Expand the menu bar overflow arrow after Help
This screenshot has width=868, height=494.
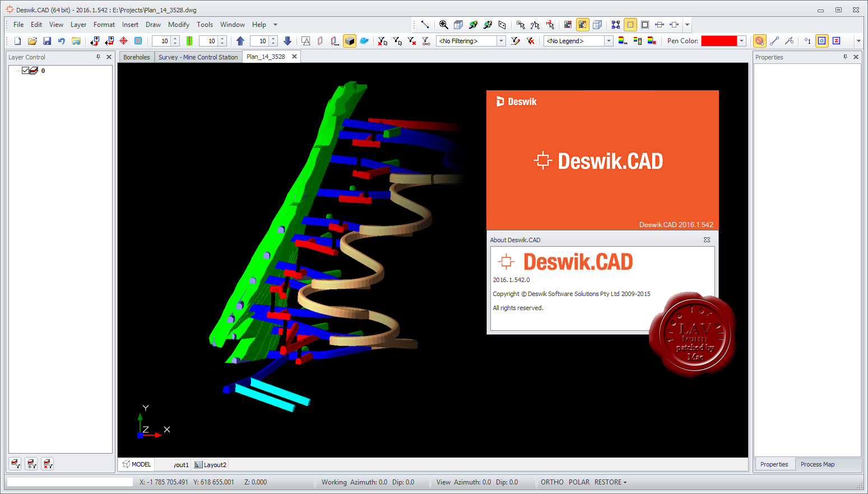pyautogui.click(x=275, y=25)
